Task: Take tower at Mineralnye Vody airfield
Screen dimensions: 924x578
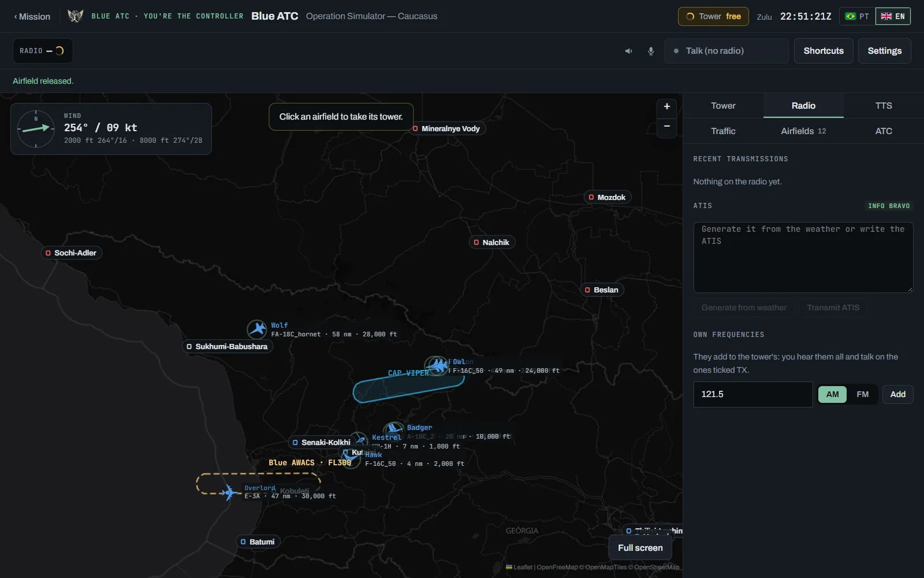Action: (x=447, y=129)
